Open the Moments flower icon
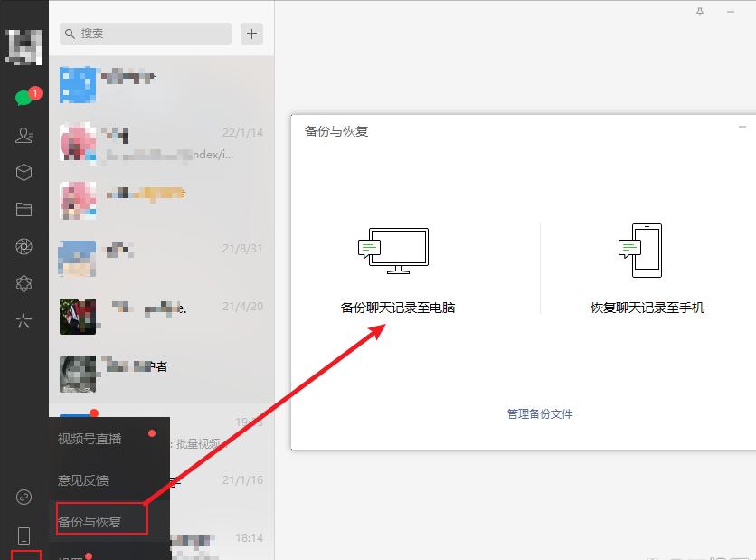Image resolution: width=756 pixels, height=560 pixels. pyautogui.click(x=24, y=245)
